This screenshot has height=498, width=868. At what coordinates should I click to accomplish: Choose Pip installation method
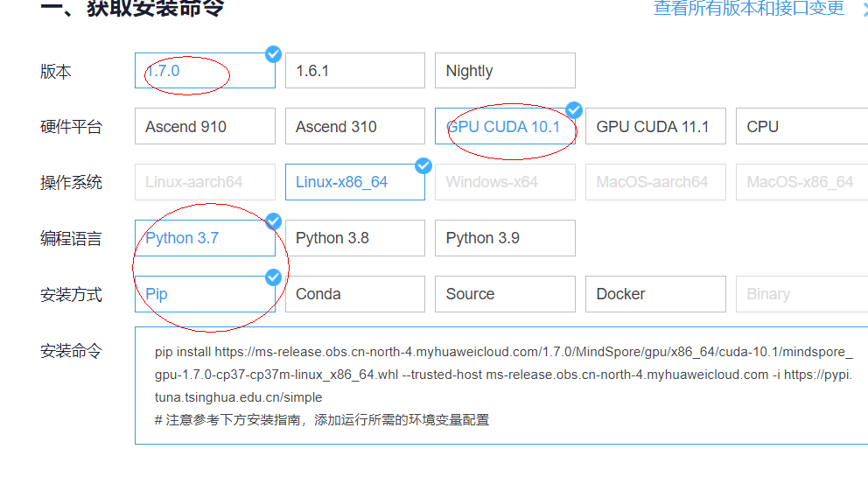point(205,294)
